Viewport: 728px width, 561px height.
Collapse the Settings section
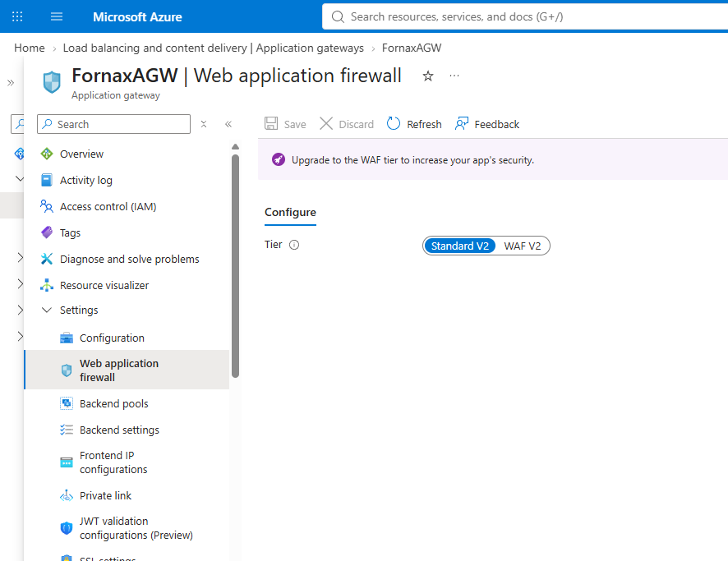(x=47, y=310)
